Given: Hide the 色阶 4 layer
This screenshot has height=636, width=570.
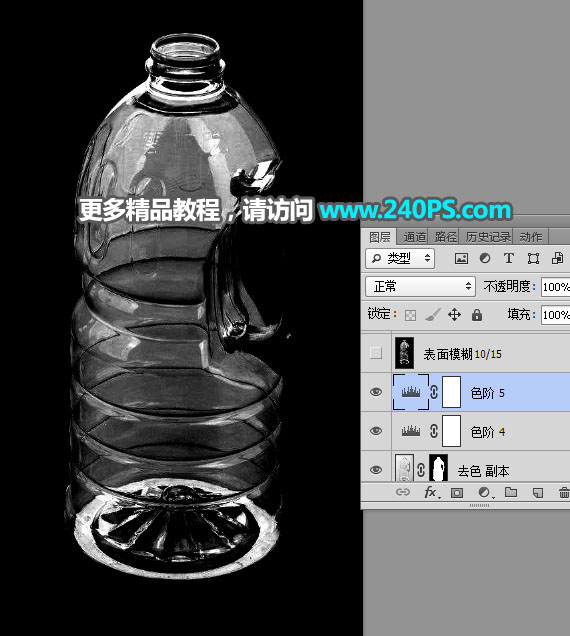Looking at the screenshot, I should click(x=376, y=431).
